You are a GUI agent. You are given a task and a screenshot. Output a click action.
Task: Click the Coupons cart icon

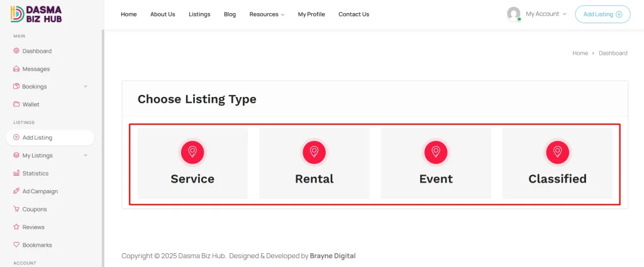(x=16, y=209)
